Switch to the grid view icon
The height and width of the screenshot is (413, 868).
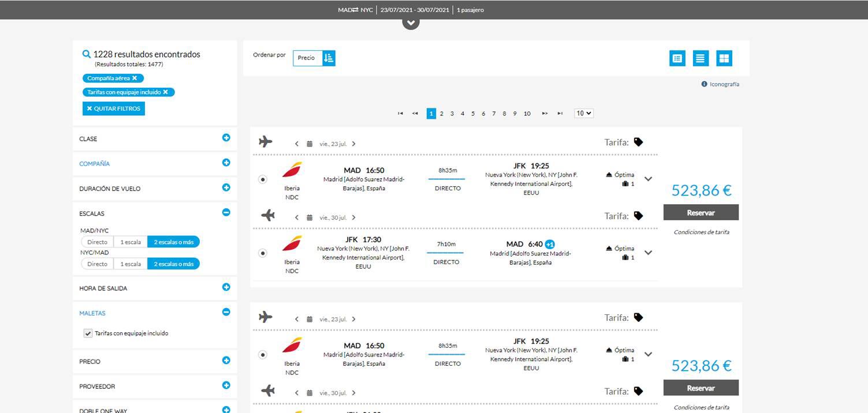[x=724, y=58]
